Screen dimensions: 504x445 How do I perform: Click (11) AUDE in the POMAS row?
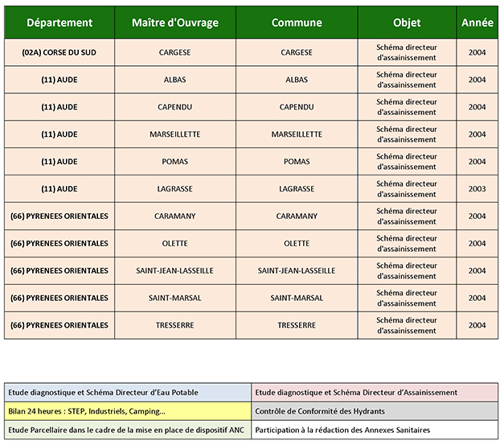(x=59, y=162)
